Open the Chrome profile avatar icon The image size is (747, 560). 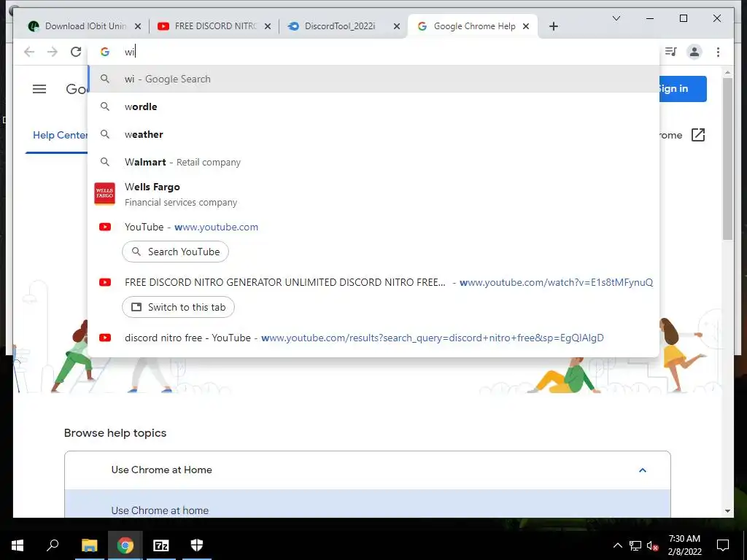694,52
